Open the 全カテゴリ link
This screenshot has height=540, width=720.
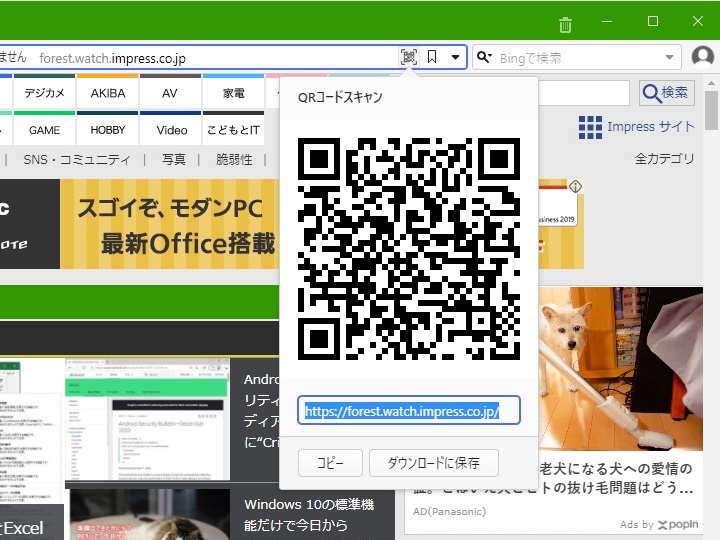coord(664,159)
